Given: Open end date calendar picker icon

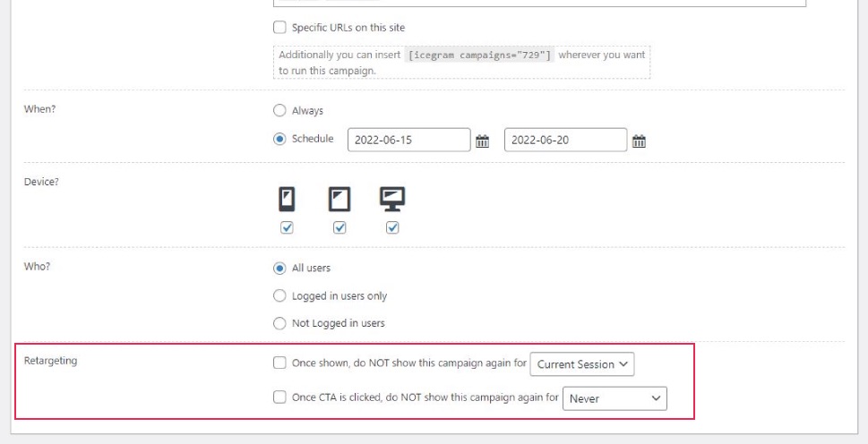Looking at the screenshot, I should tap(639, 141).
